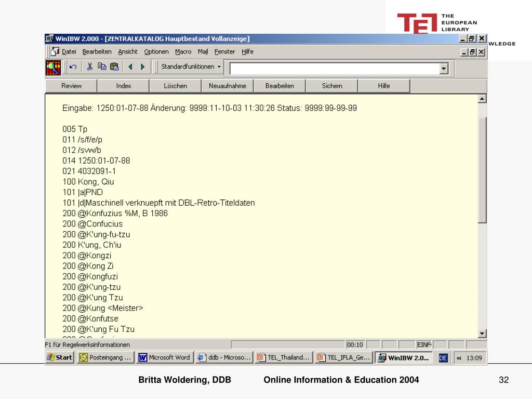This screenshot has width=532, height=399.
Task: Open the Macro menu
Action: click(183, 51)
